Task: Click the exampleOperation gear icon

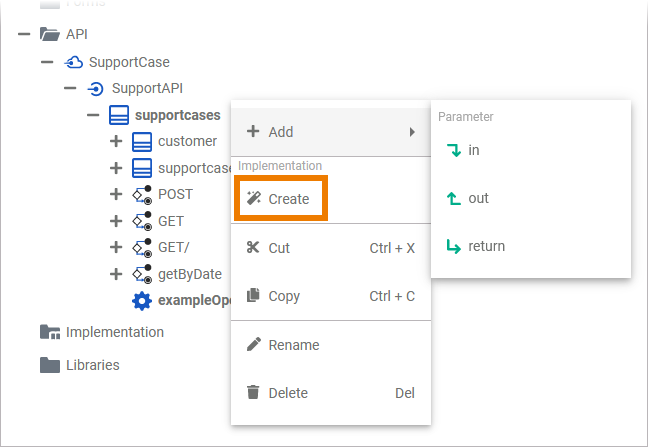Action: pos(142,300)
